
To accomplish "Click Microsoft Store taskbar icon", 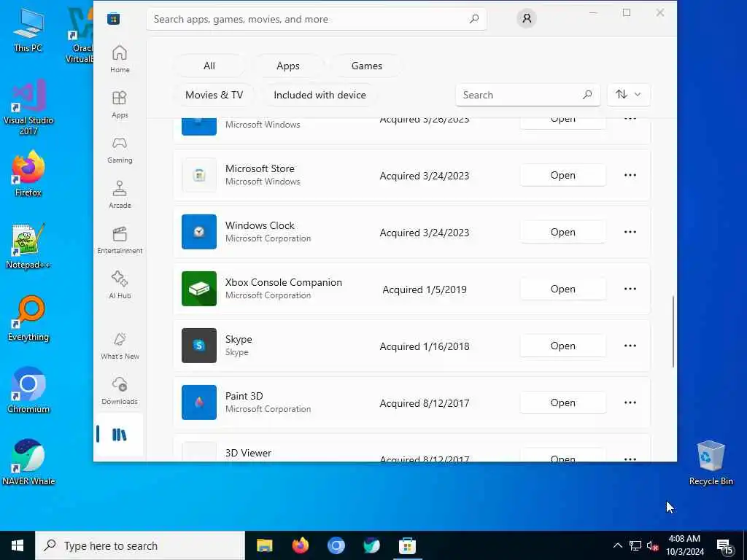I will (x=407, y=545).
